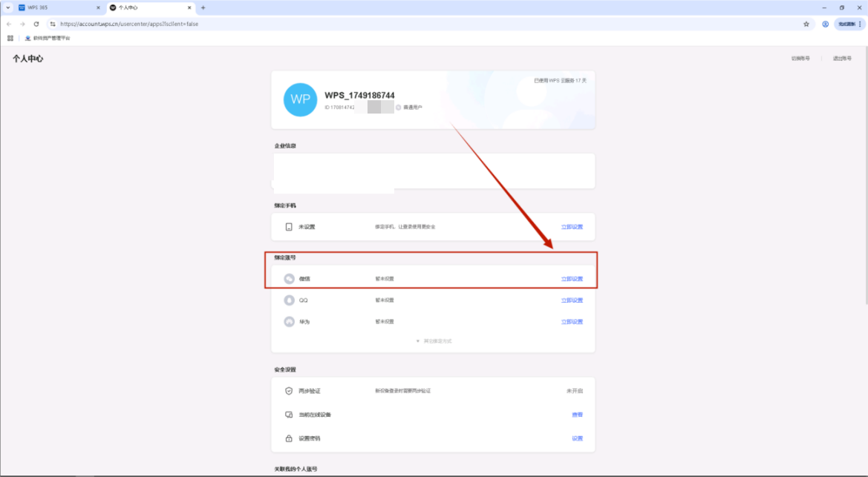
Task: Go back with the browser back arrow
Action: [x=9, y=24]
